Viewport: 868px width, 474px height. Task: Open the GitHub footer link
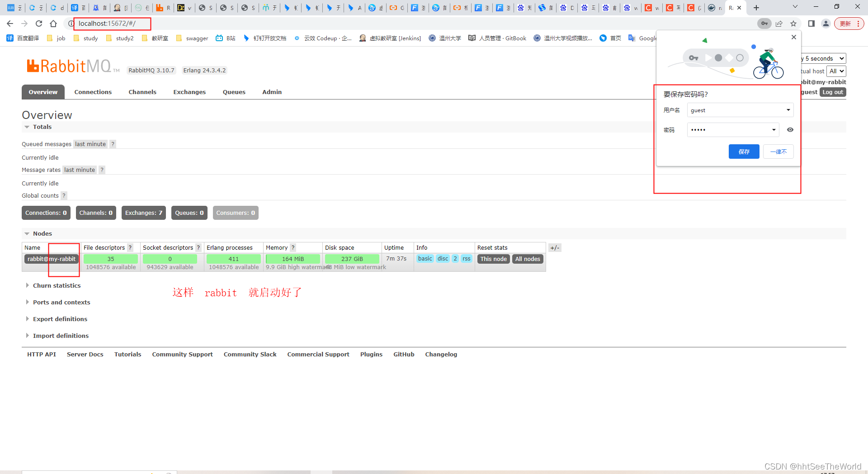pos(404,355)
